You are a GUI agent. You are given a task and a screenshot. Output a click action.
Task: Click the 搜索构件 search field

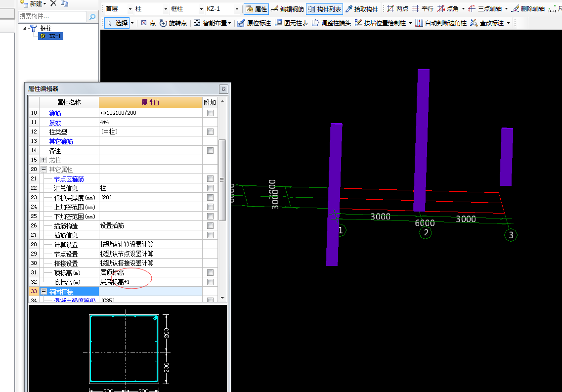click(x=52, y=16)
